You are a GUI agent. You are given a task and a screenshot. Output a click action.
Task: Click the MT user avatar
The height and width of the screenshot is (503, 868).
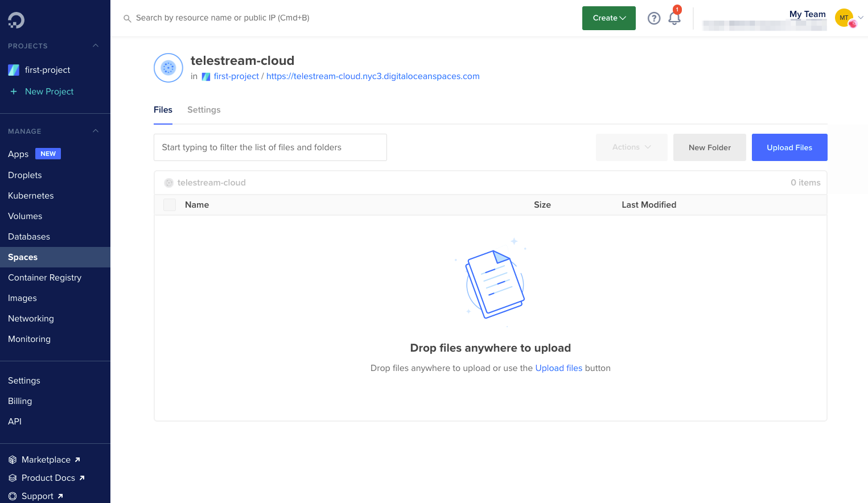pyautogui.click(x=844, y=18)
